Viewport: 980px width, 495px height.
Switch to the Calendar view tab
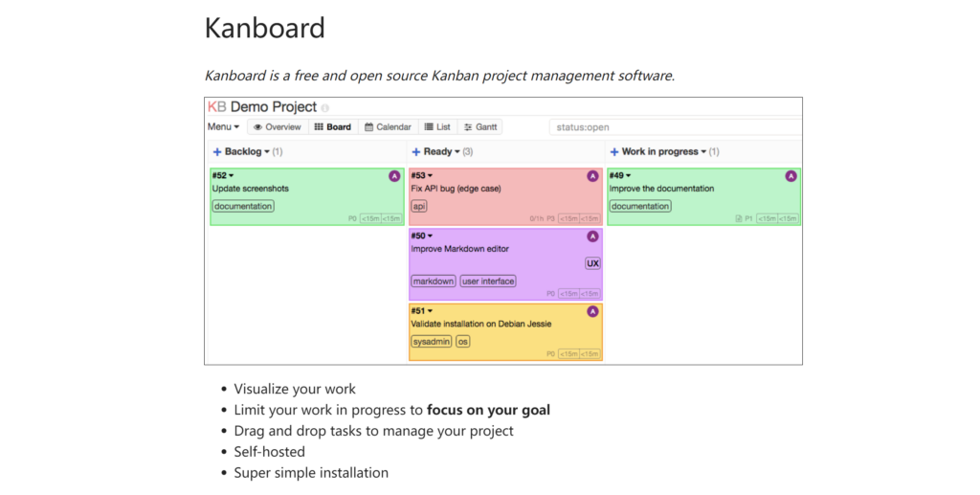pos(388,126)
